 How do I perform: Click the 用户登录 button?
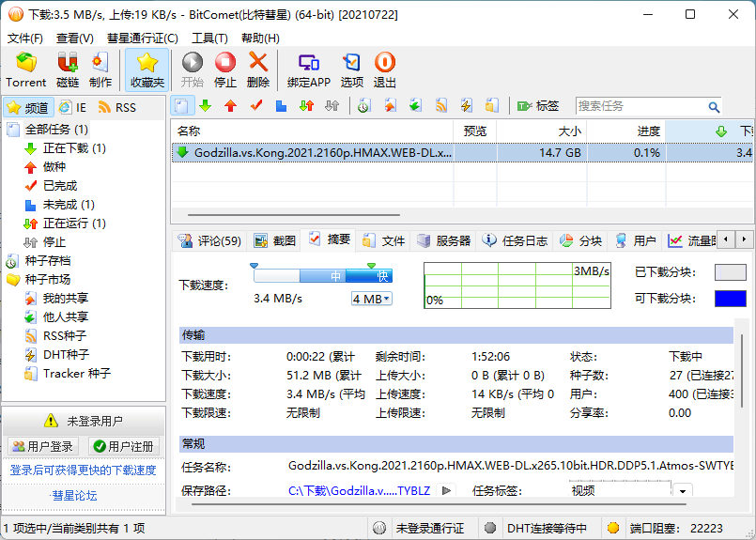pyautogui.click(x=42, y=446)
